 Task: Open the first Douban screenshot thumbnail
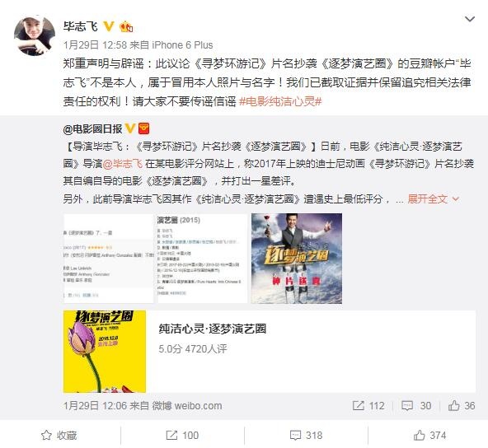(109, 259)
